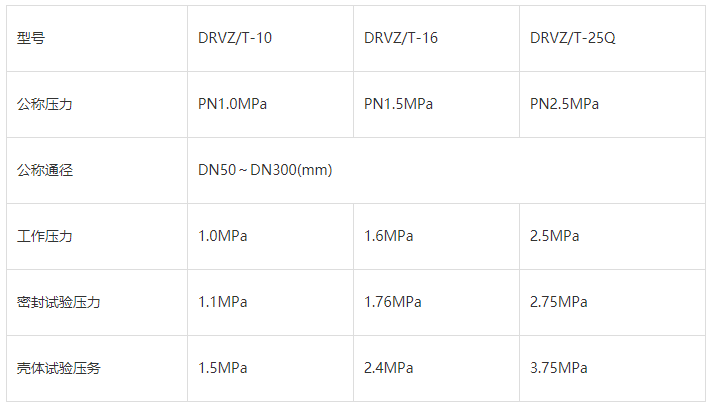711x404 pixels.
Task: Click the 工作压力 row label
Action: (x=45, y=236)
